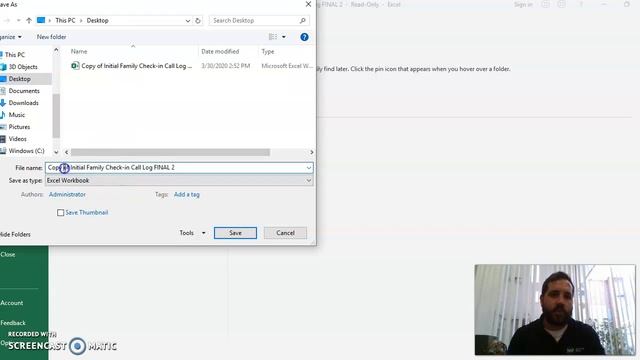
Task: Click the 3/30/2020 2:52 PM date cell
Action: pyautogui.click(x=225, y=66)
